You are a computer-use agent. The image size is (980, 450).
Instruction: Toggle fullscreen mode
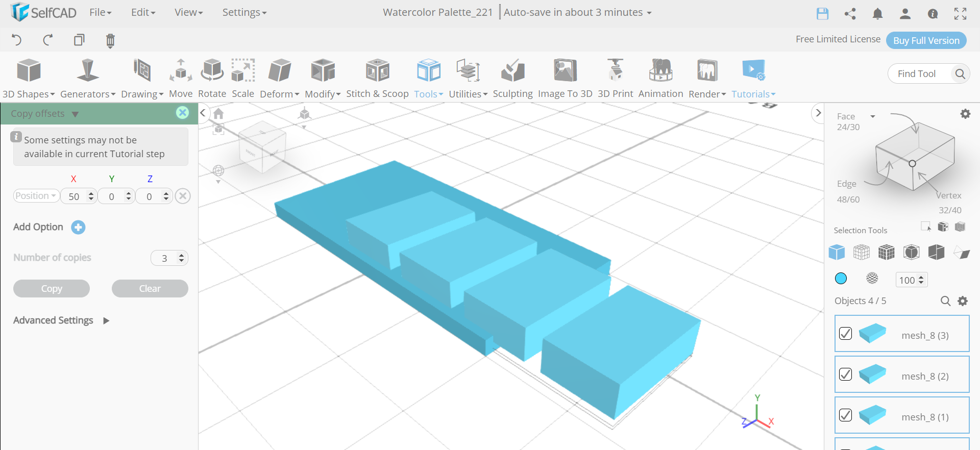coord(960,14)
